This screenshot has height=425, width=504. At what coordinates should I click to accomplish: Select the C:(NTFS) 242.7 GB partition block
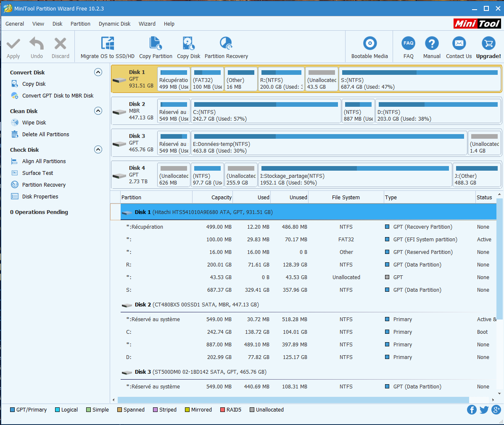point(266,111)
